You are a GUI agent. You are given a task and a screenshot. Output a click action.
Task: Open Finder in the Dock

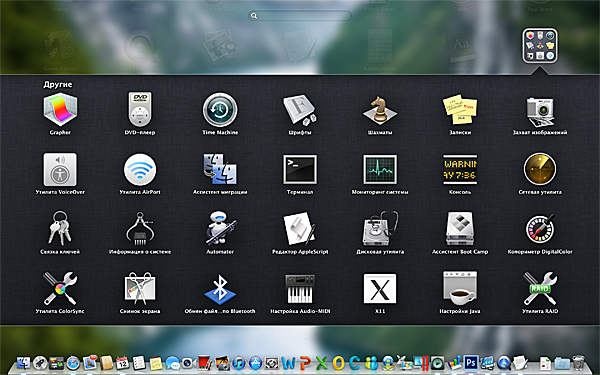[x=23, y=362]
